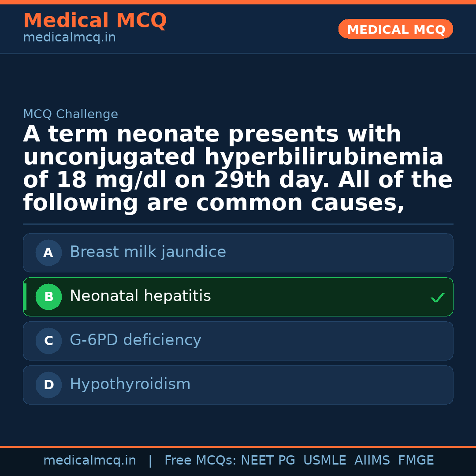Open medicalmcq.in link in the footer
Screen dimensions: 476x476
[x=89, y=461]
